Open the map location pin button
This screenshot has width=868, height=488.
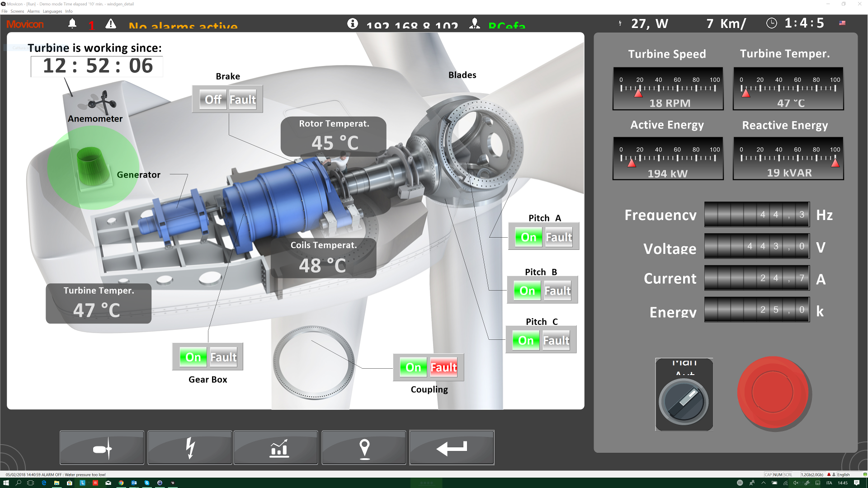pyautogui.click(x=364, y=448)
